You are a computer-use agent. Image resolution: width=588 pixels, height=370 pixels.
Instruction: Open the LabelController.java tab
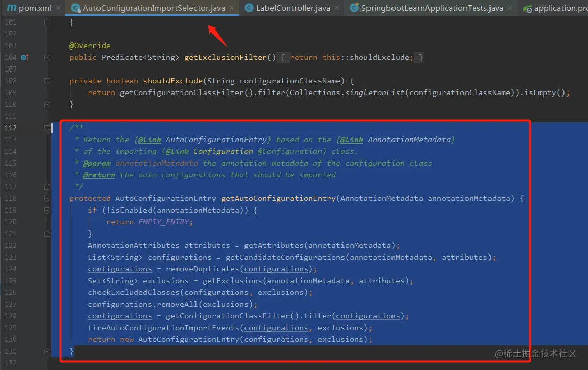[x=293, y=8]
